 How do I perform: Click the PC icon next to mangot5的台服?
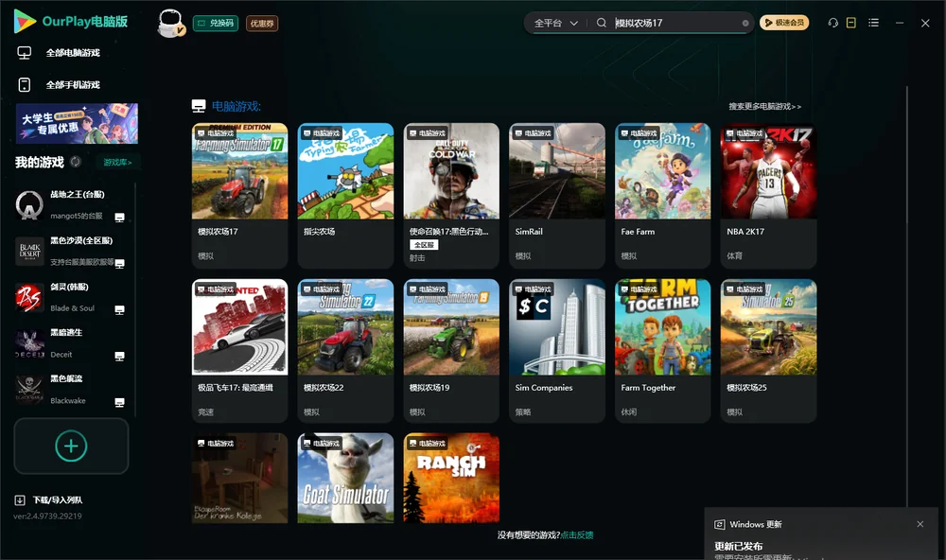tap(119, 218)
